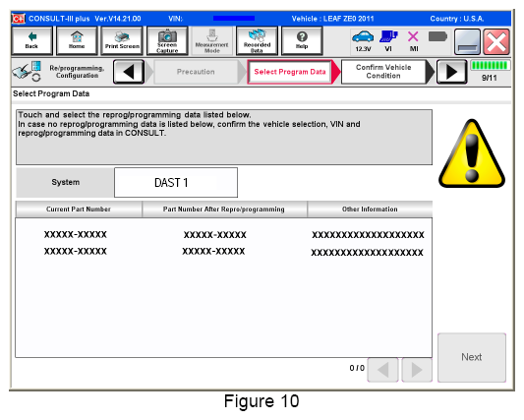Screen dimensions: 524x420
Task: Click the VI interface status icon
Action: coord(388,40)
